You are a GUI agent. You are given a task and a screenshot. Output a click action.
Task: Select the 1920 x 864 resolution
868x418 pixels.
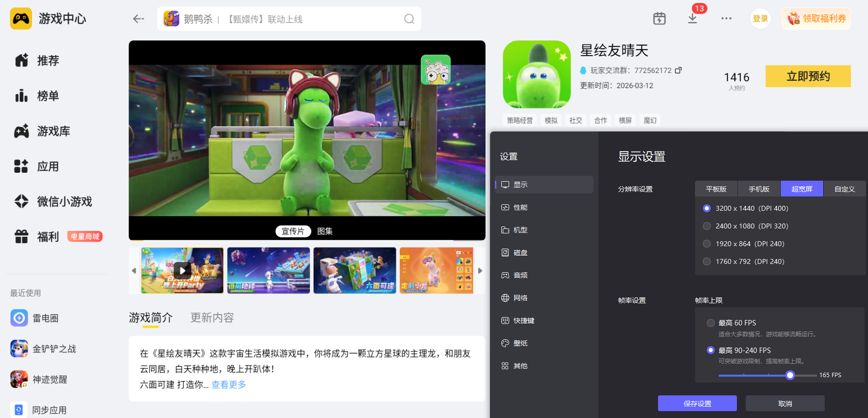pos(707,244)
